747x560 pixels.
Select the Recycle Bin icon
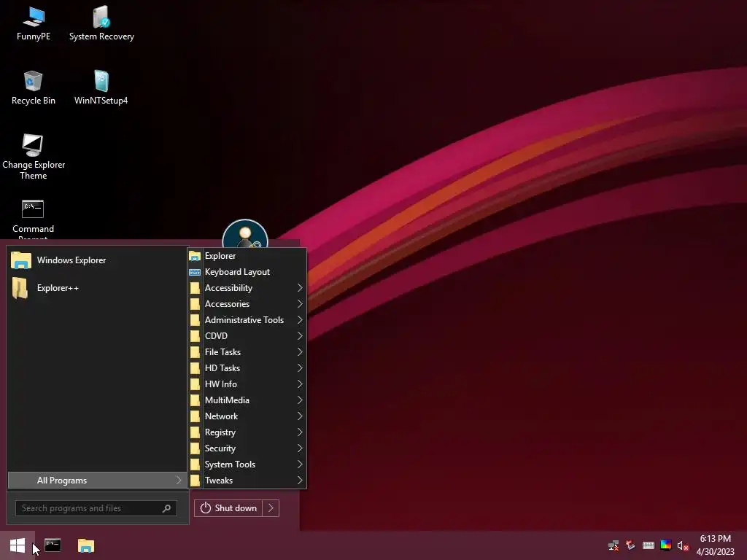pos(34,88)
